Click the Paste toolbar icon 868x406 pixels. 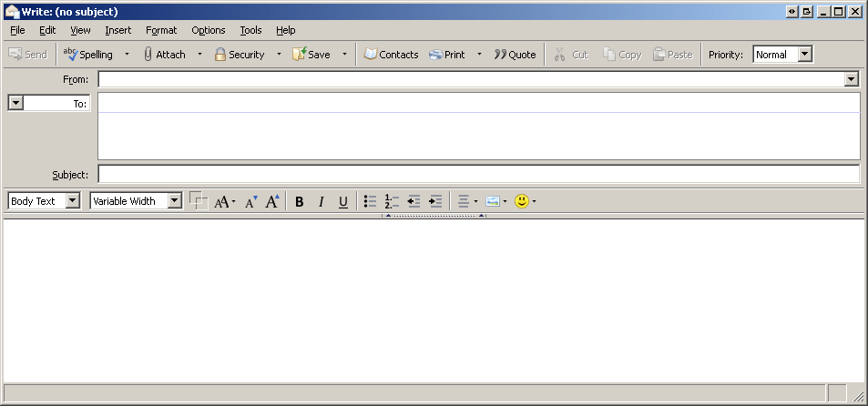pos(672,55)
